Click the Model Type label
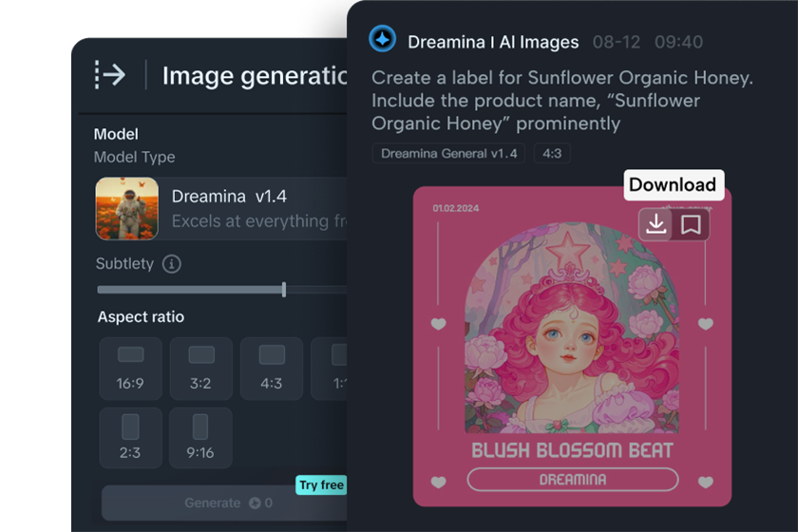 pyautogui.click(x=134, y=157)
